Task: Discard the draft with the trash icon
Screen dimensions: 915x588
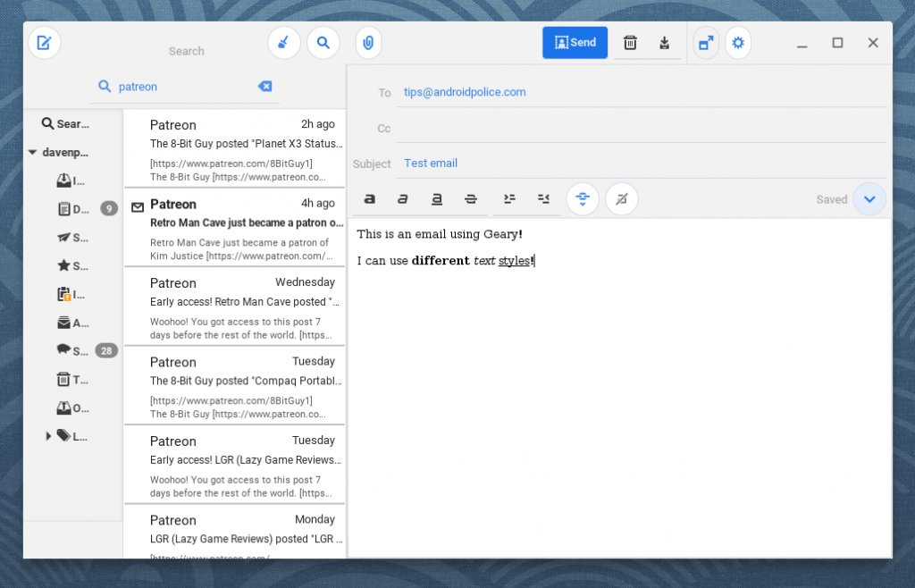Action: [632, 42]
